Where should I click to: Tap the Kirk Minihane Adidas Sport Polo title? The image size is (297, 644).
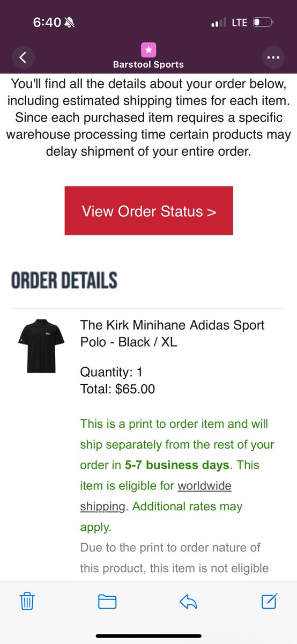(172, 333)
